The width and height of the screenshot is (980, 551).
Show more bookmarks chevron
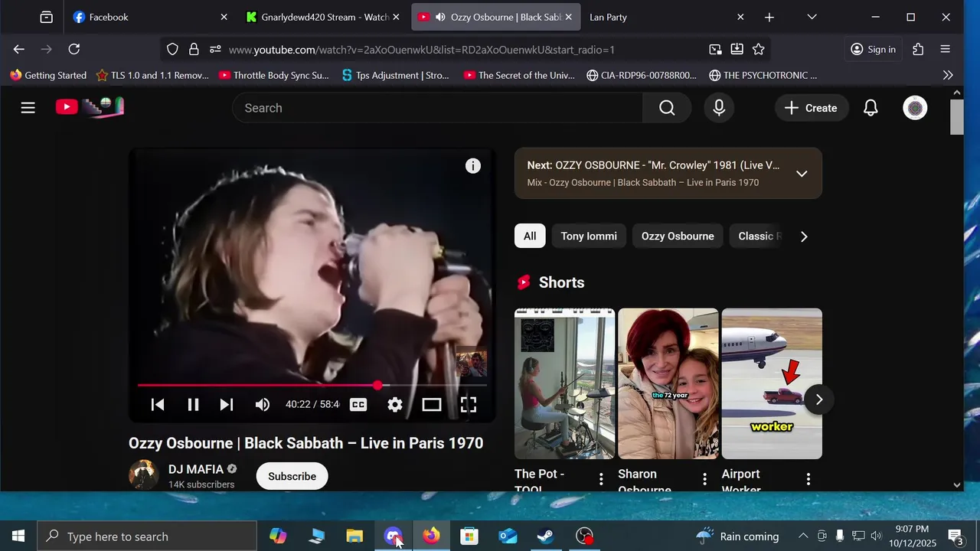pos(948,75)
